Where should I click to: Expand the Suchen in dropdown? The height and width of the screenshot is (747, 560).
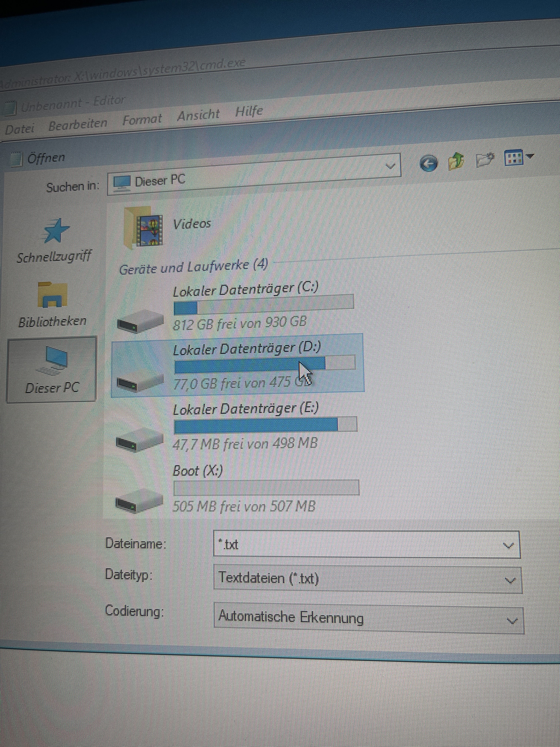391,166
